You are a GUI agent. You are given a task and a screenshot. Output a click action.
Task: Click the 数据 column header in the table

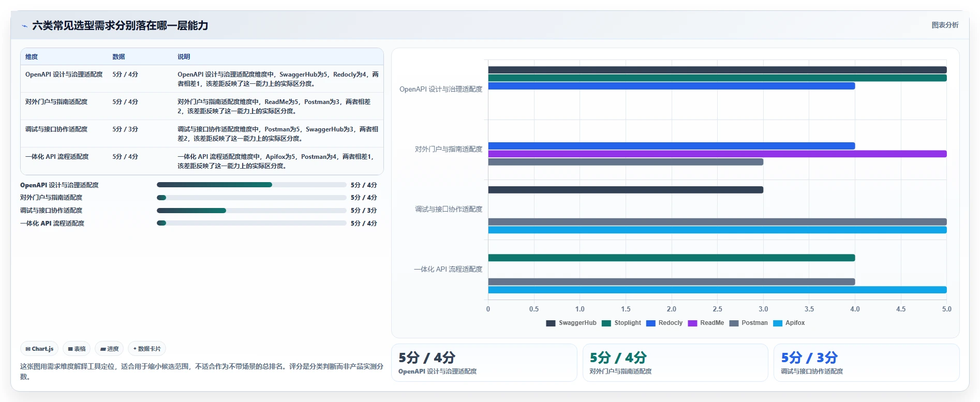[x=118, y=57]
